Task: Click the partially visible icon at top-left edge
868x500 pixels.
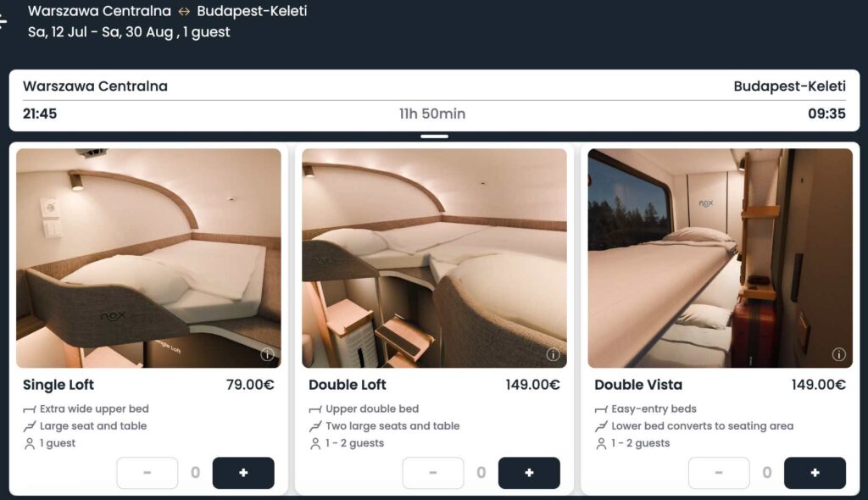Action: tap(3, 21)
